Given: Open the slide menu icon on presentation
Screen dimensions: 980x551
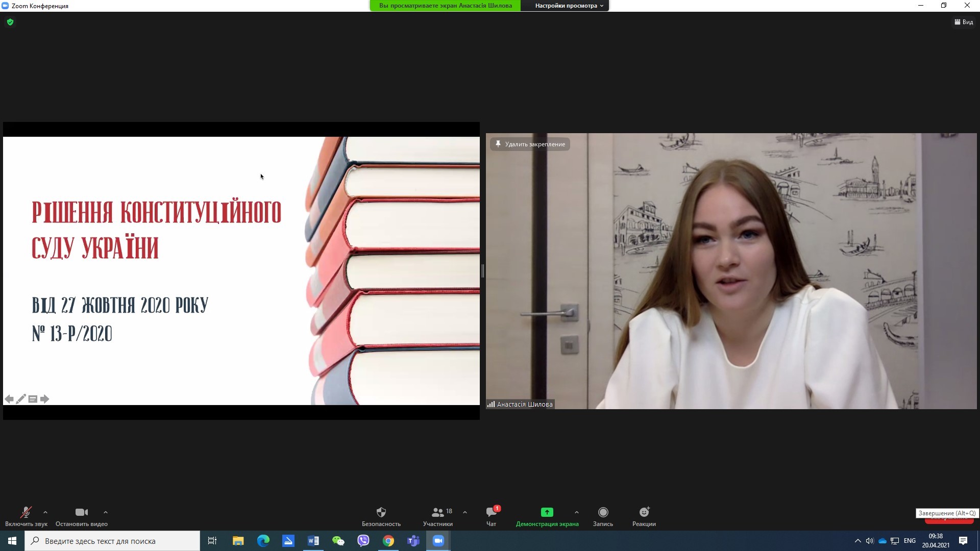Looking at the screenshot, I should click(x=33, y=399).
